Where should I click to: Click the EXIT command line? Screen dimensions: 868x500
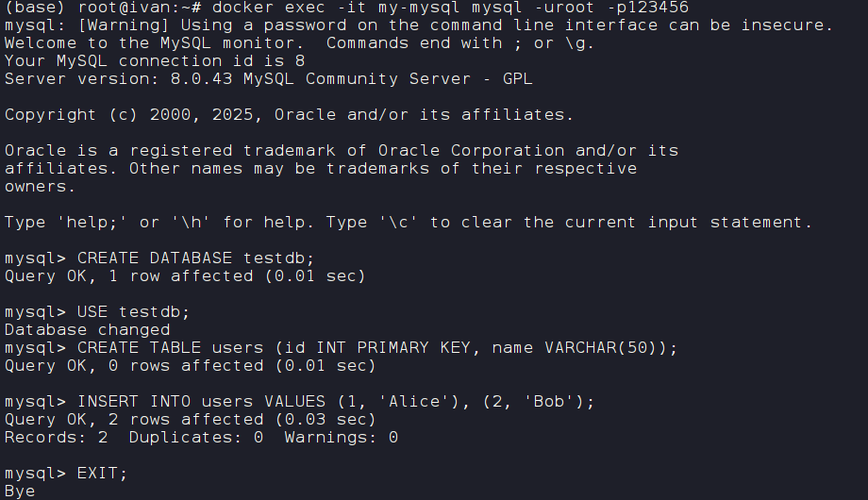click(x=103, y=473)
